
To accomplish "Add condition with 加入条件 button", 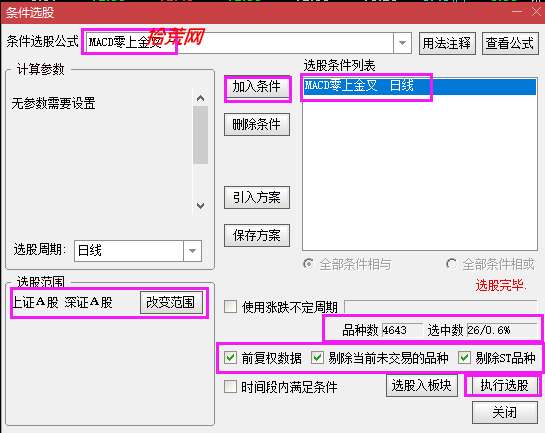I will pos(257,87).
